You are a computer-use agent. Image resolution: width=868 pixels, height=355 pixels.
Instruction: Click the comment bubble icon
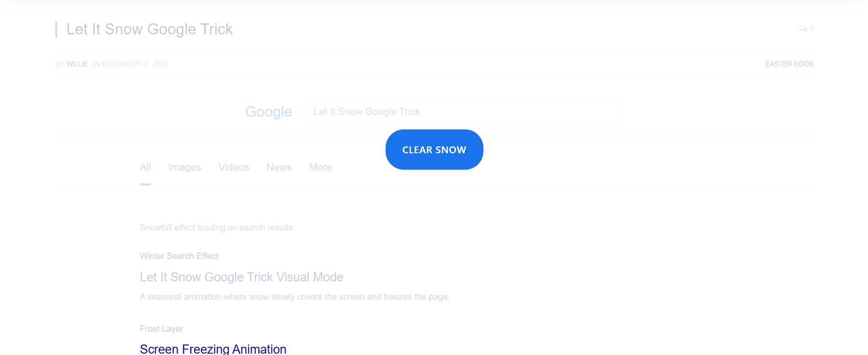(803, 28)
